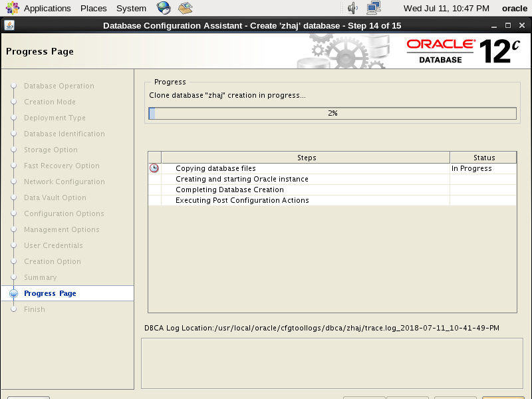The width and height of the screenshot is (532, 399).
Task: Click the DBCA Log Location path text
Action: point(322,328)
